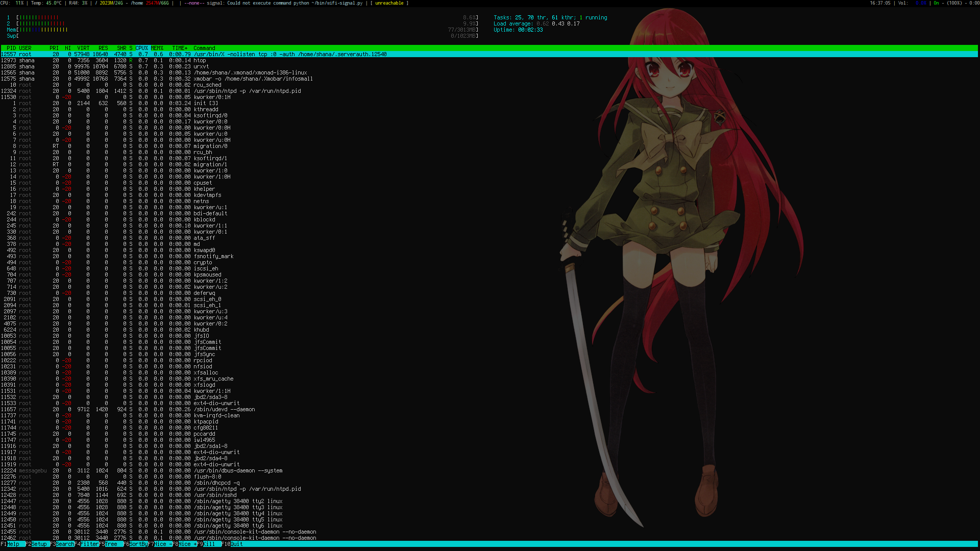Click the Mem usage meter bar
980x551 pixels.
pyautogui.click(x=242, y=30)
